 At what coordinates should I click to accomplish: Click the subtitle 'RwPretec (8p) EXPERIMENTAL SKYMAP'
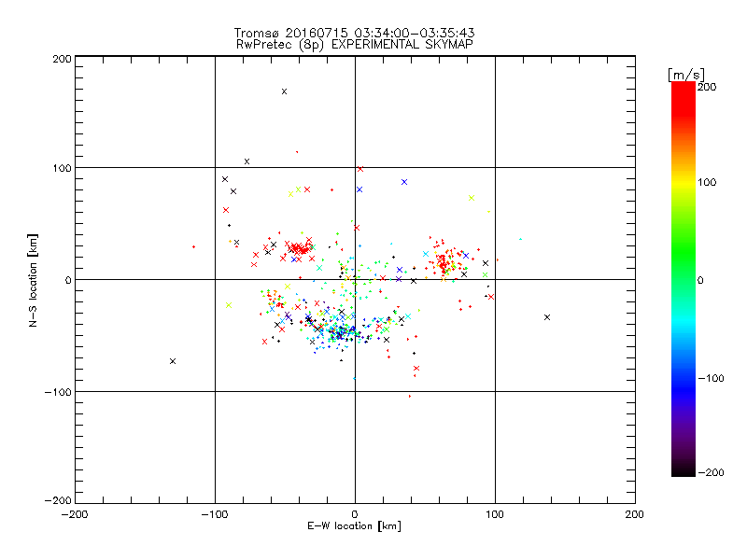(355, 44)
